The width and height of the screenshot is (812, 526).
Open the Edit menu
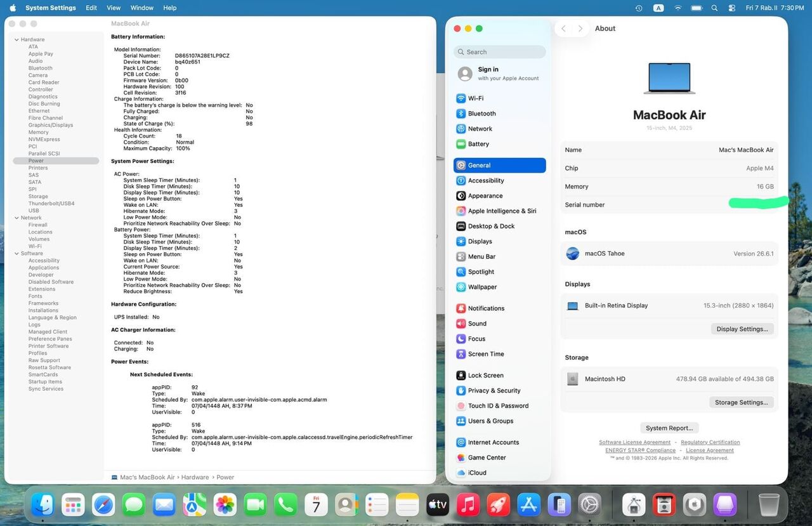pos(91,8)
